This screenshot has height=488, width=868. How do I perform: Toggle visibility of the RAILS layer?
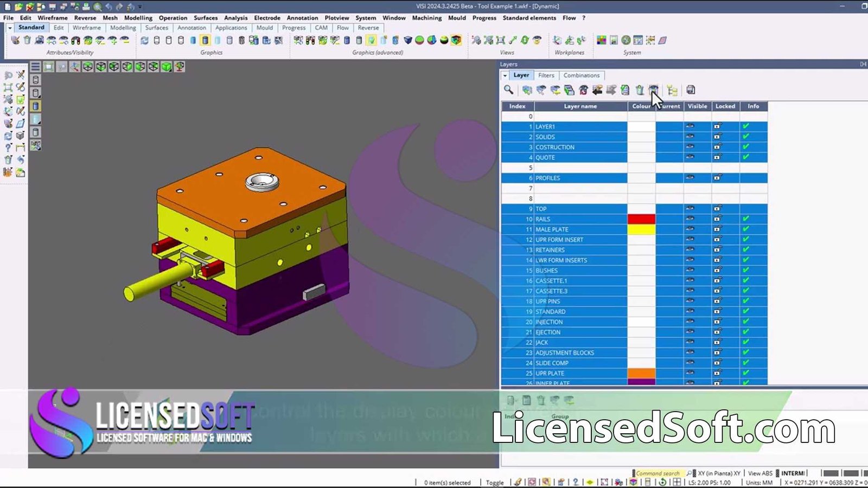coord(690,219)
